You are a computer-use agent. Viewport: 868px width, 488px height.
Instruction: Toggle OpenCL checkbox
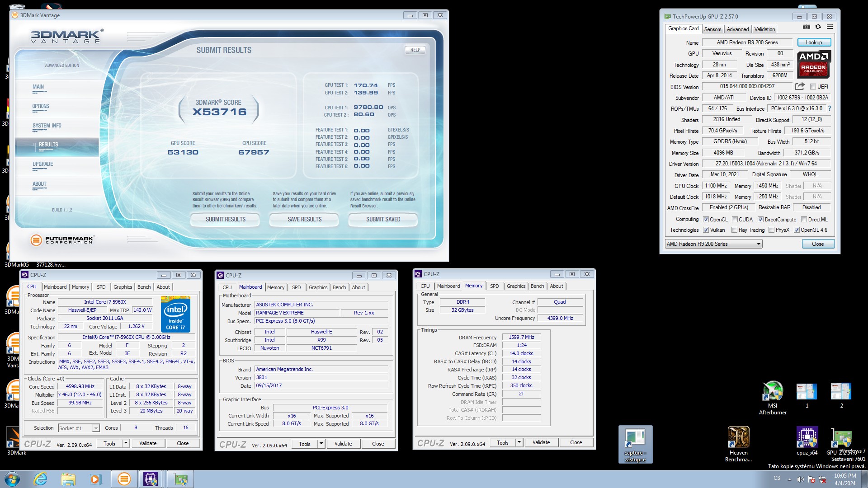click(x=706, y=220)
